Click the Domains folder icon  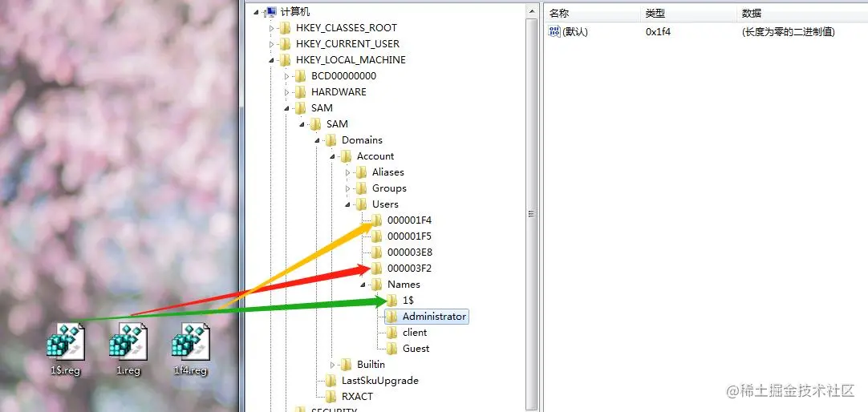(331, 140)
